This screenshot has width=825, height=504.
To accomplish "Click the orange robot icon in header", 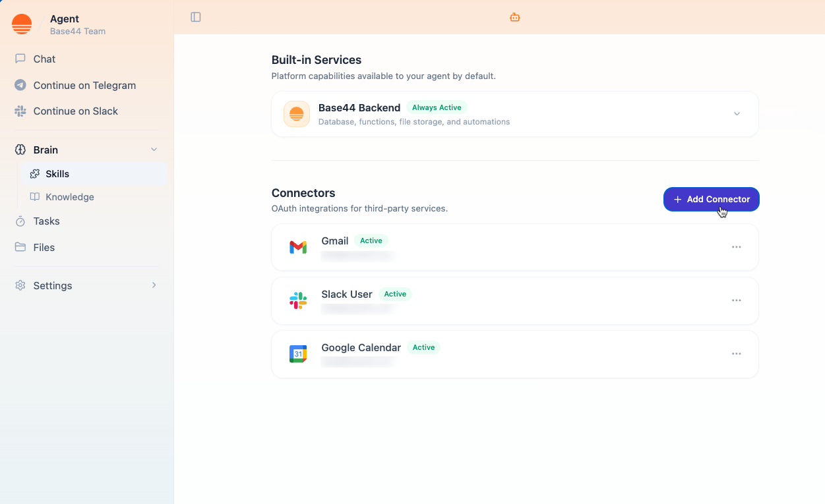I will 515,17.
